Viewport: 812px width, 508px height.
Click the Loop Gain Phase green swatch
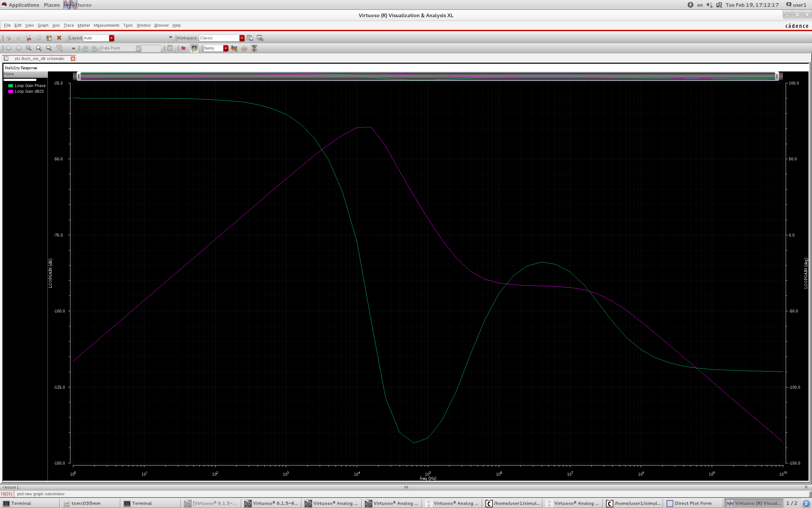(11, 86)
